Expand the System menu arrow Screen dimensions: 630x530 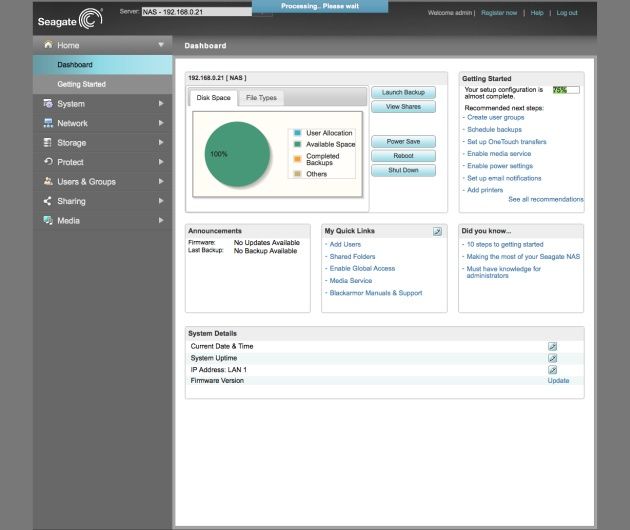161,103
